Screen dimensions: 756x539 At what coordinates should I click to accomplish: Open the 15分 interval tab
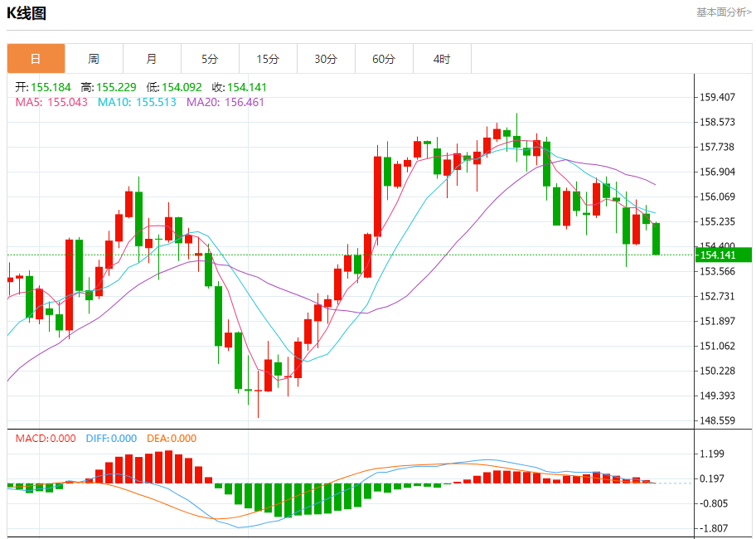pos(268,59)
